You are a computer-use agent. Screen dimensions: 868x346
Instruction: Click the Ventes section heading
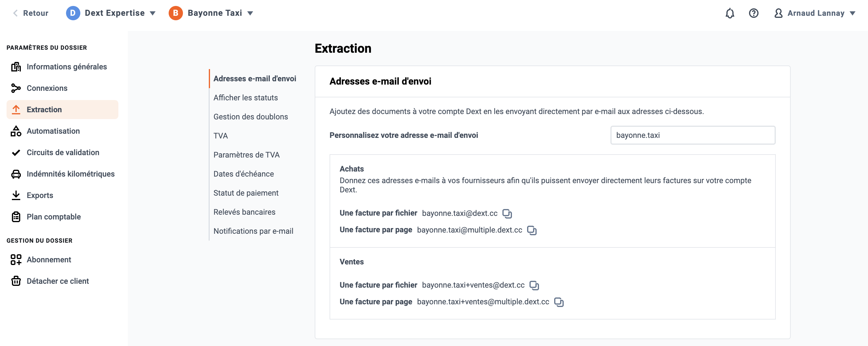pos(351,262)
